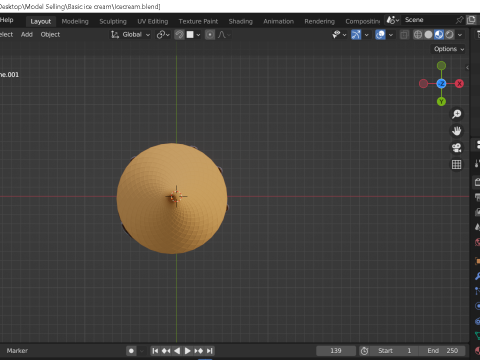Screen dimensions: 480x360
Task: Open the overlays settings dropdown arrow
Action: 391,34
